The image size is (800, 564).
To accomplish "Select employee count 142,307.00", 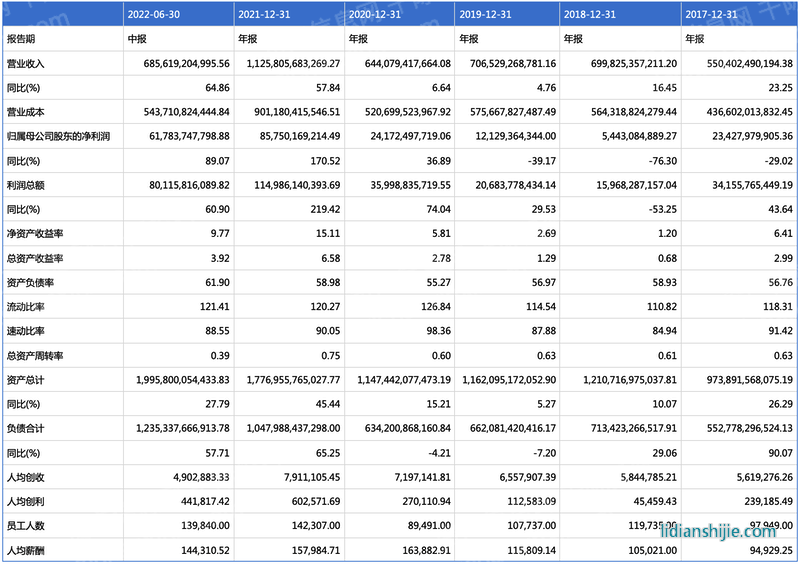I will 316,525.
